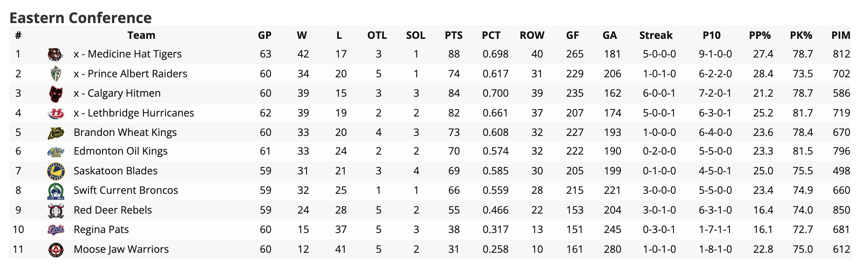Click the Swift Current Broncos logo
Image resolution: width=868 pixels, height=266 pixels.
[56, 191]
